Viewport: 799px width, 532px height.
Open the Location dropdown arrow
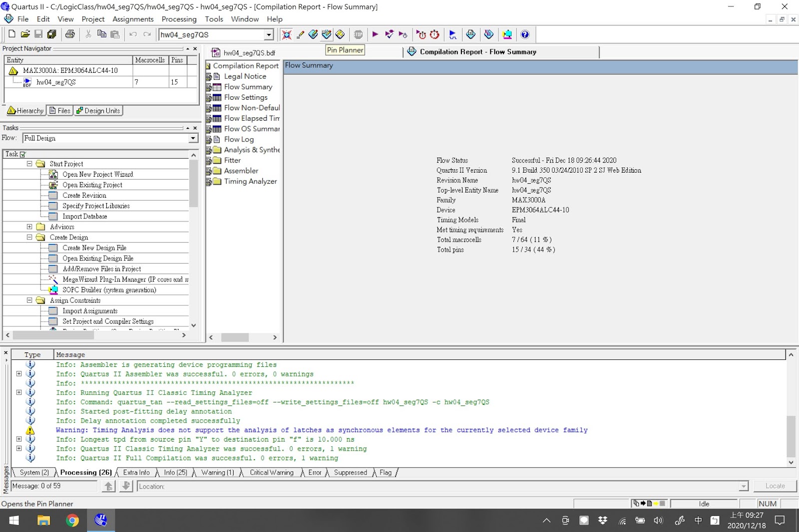click(744, 486)
